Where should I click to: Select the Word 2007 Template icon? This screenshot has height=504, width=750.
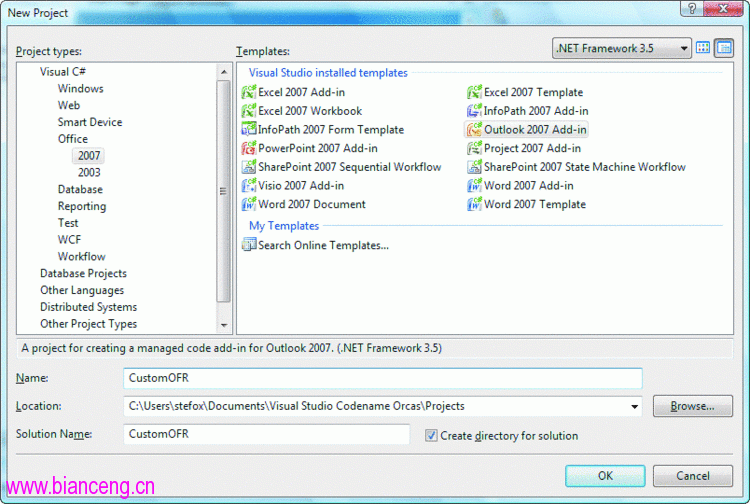(x=474, y=204)
